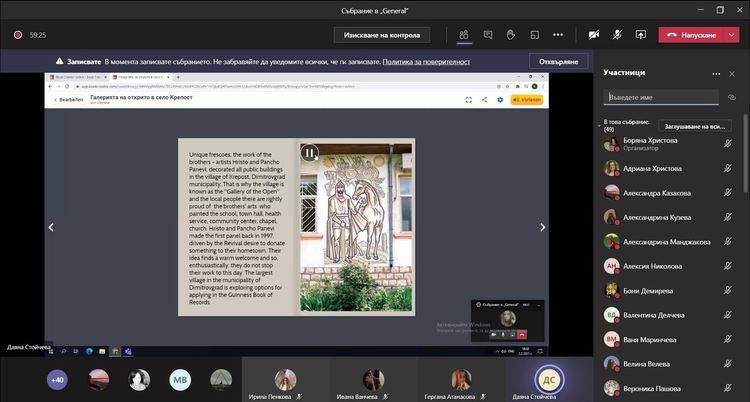Click the shared browser address bar
This screenshot has height=402, width=750.
pyautogui.click(x=282, y=86)
